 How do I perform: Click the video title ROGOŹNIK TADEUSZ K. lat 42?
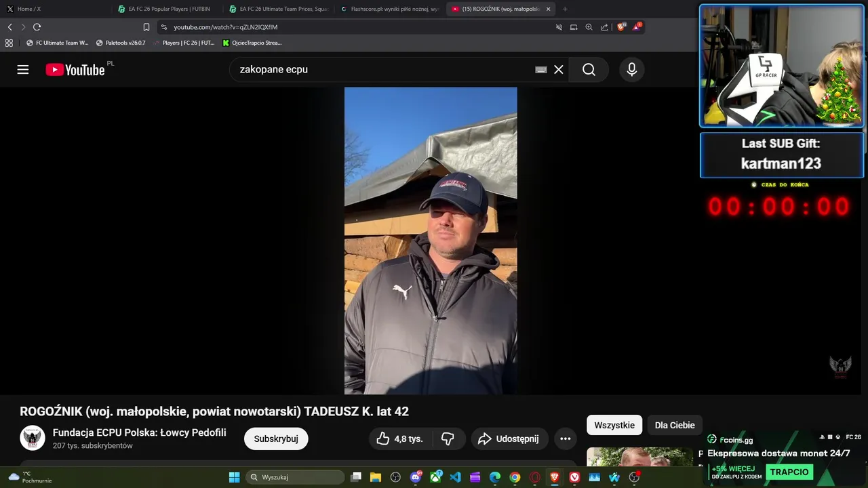[214, 411]
